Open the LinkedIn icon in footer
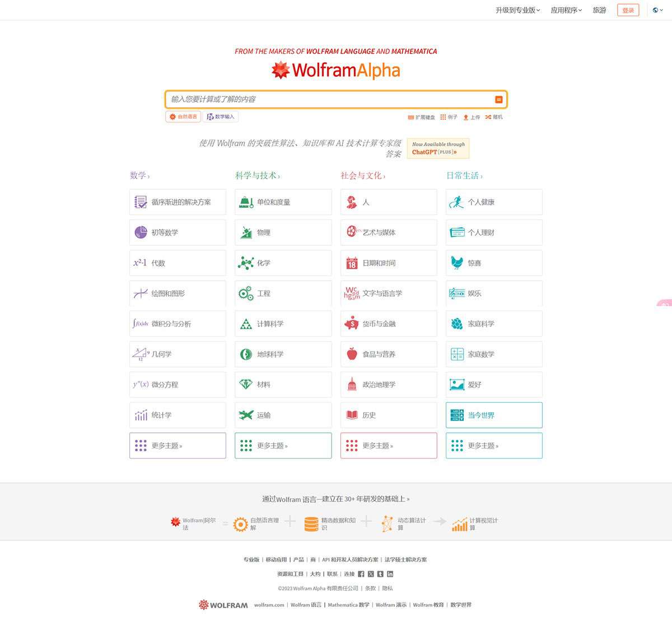This screenshot has width=672, height=626. [x=390, y=574]
